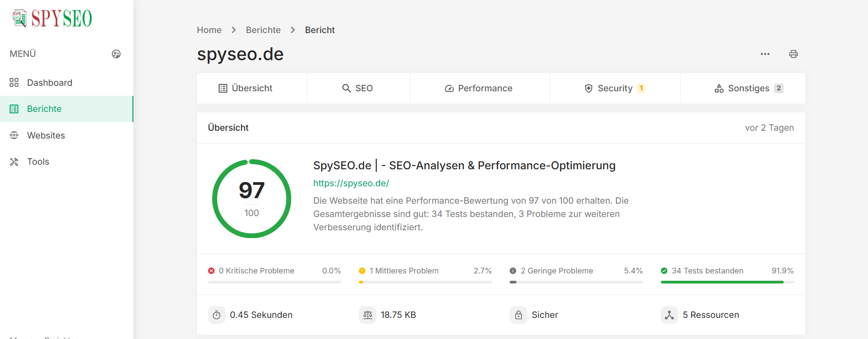Click the Mittleres Problem progress bar
Image resolution: width=868 pixels, height=339 pixels.
click(x=425, y=282)
